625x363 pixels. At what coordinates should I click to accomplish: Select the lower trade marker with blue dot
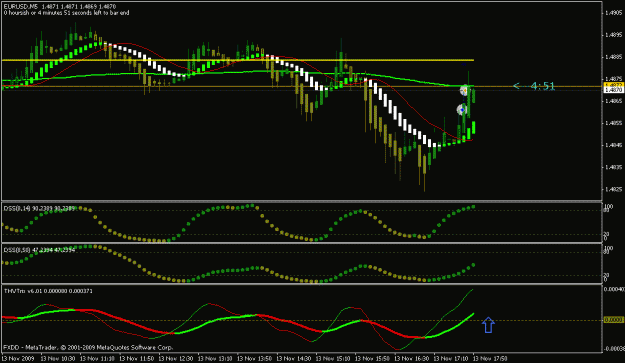click(462, 110)
